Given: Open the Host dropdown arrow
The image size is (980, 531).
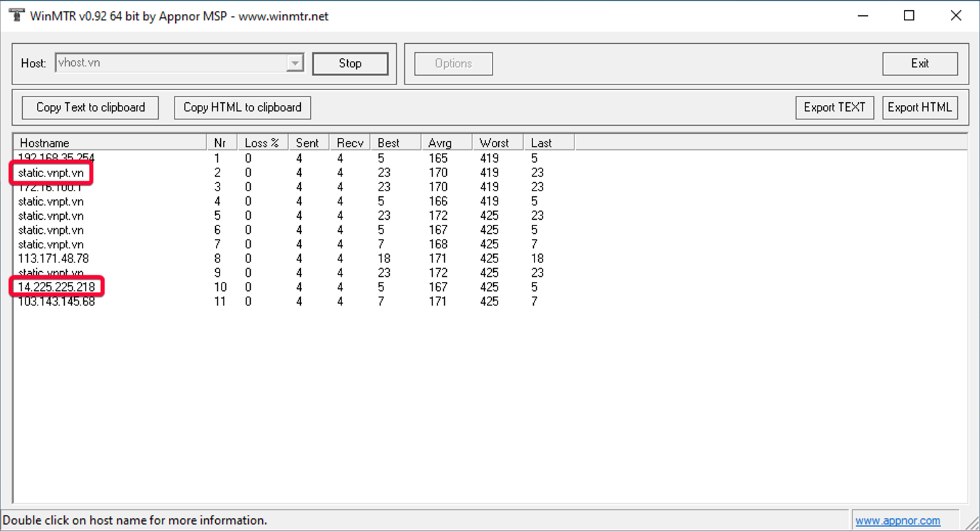Looking at the screenshot, I should 295,64.
